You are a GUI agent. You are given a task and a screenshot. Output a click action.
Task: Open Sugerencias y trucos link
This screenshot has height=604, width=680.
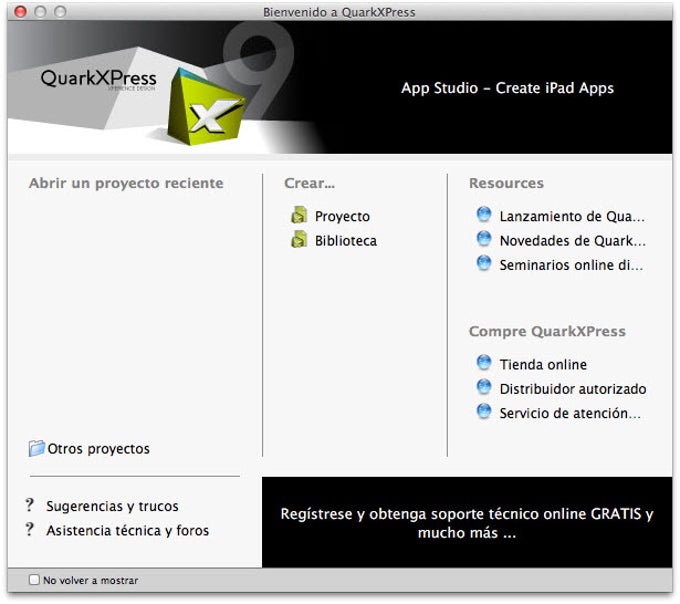pyautogui.click(x=112, y=506)
